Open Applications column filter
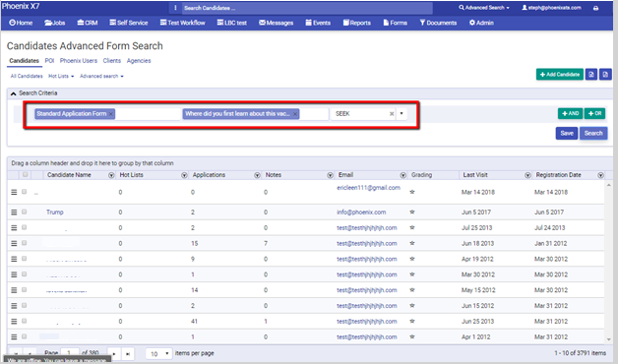 257,175
